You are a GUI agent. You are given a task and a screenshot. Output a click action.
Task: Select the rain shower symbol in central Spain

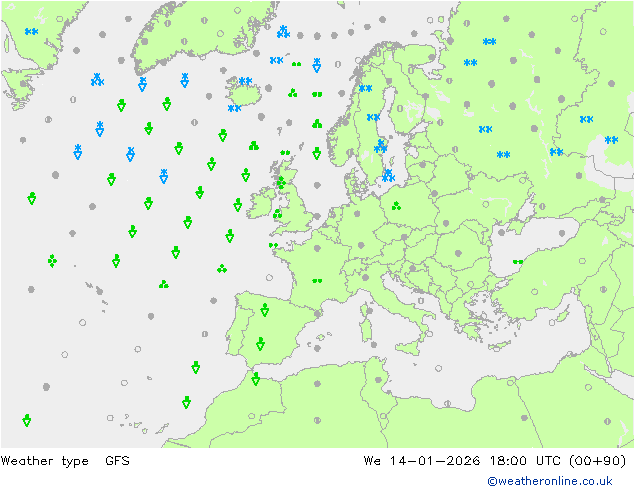tap(260, 344)
